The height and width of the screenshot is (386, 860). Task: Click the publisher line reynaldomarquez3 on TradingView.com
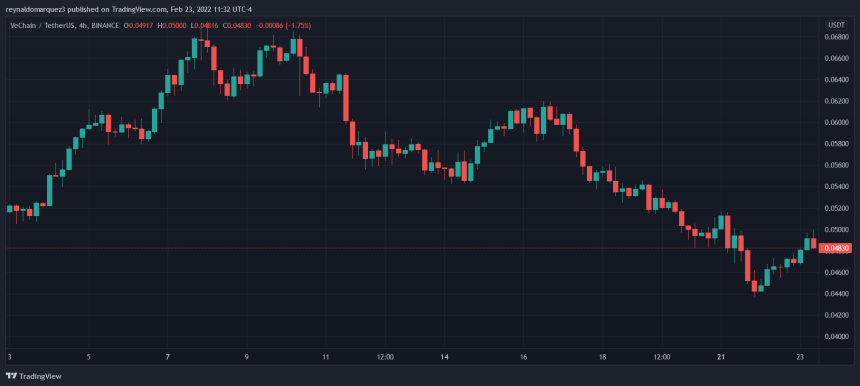(128, 9)
